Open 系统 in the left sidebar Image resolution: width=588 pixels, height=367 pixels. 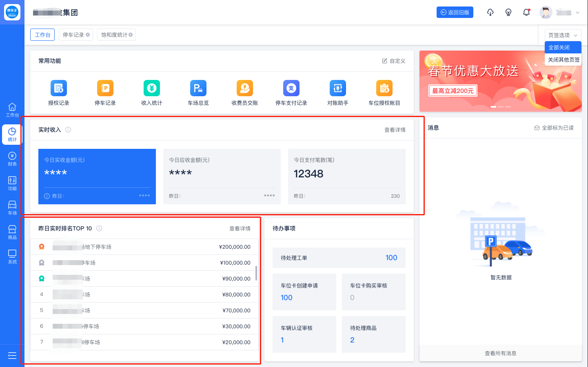tap(12, 257)
